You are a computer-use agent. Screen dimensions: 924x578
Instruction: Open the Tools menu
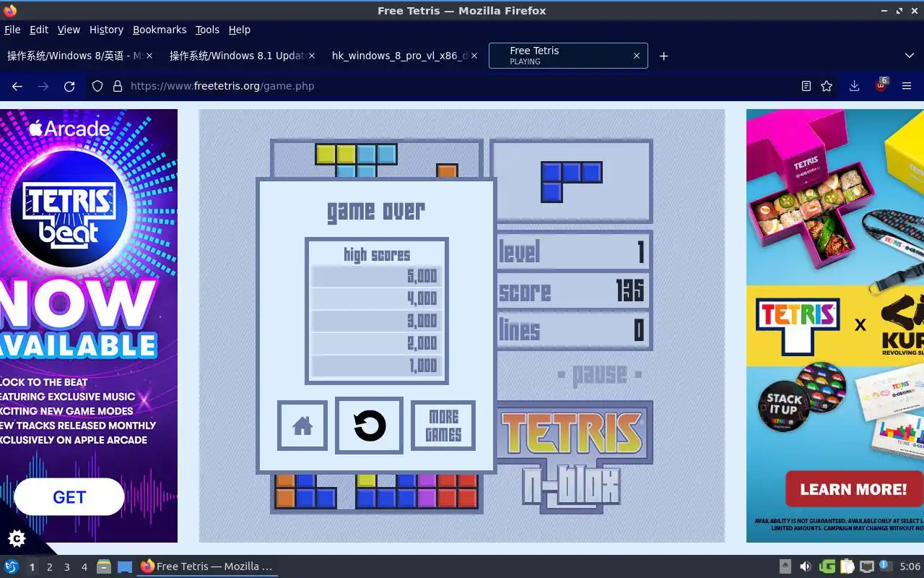pyautogui.click(x=207, y=30)
